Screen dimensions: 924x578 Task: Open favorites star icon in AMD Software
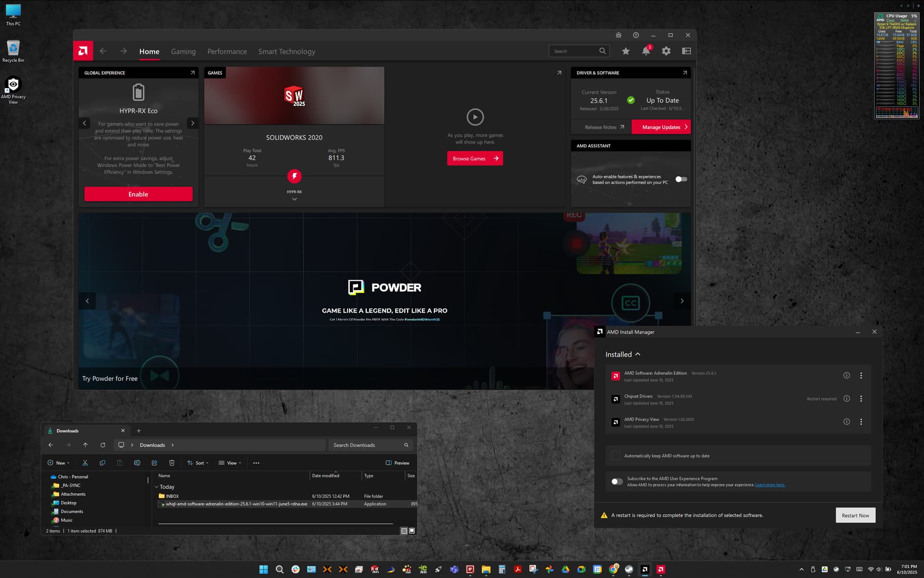(x=626, y=51)
